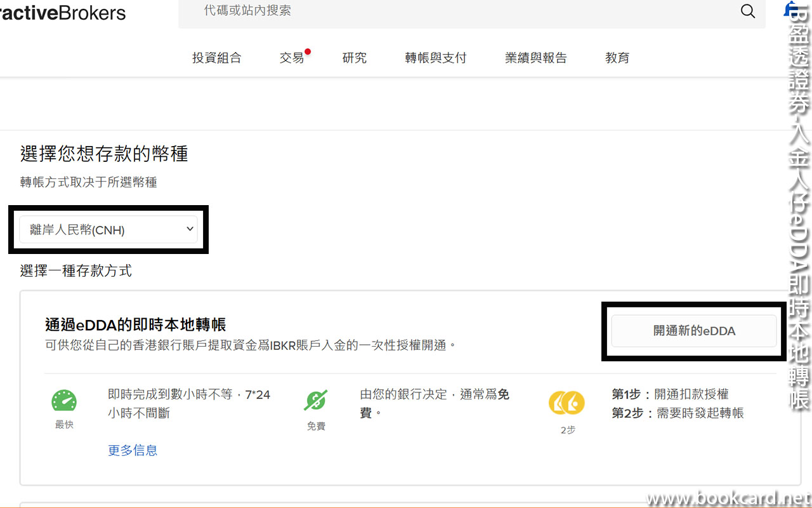
Task: Click the magnifier search icon
Action: (x=748, y=11)
